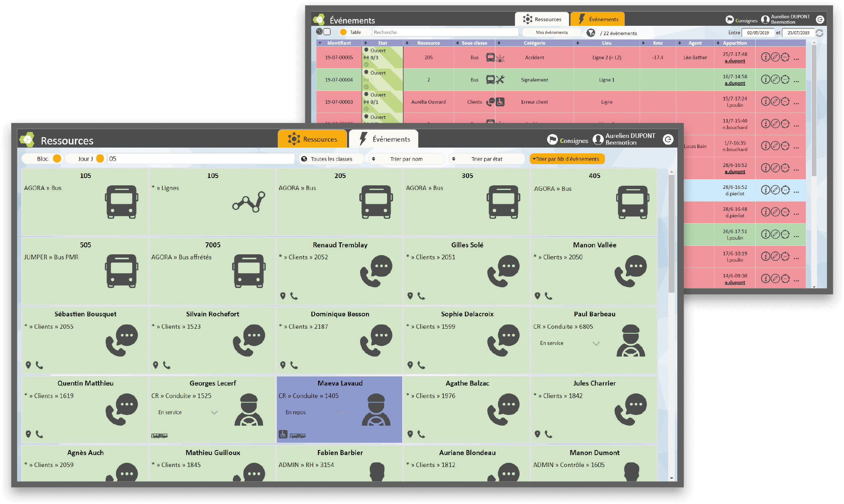Click refresh icon beside date range in Événements

[x=820, y=33]
